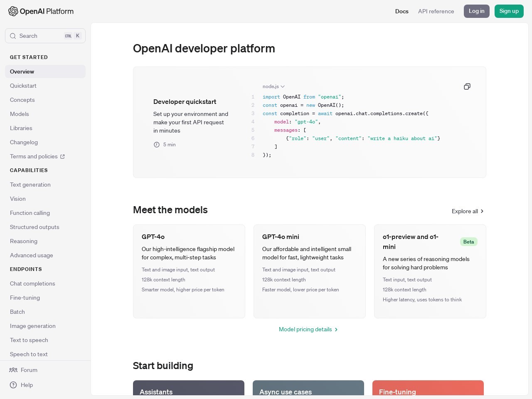Screen dimensions: 532x399
Task: Click the chevron next to Explore all
Action: [x=482, y=211]
